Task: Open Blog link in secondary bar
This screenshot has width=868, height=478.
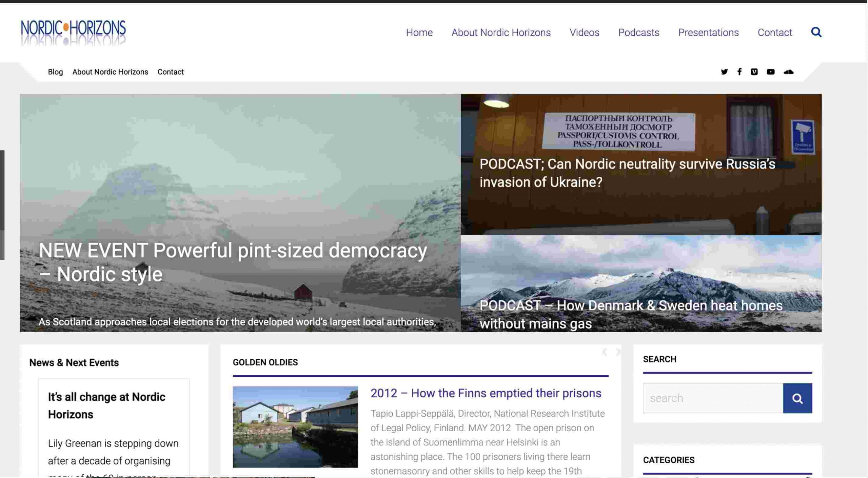Action: coord(55,72)
